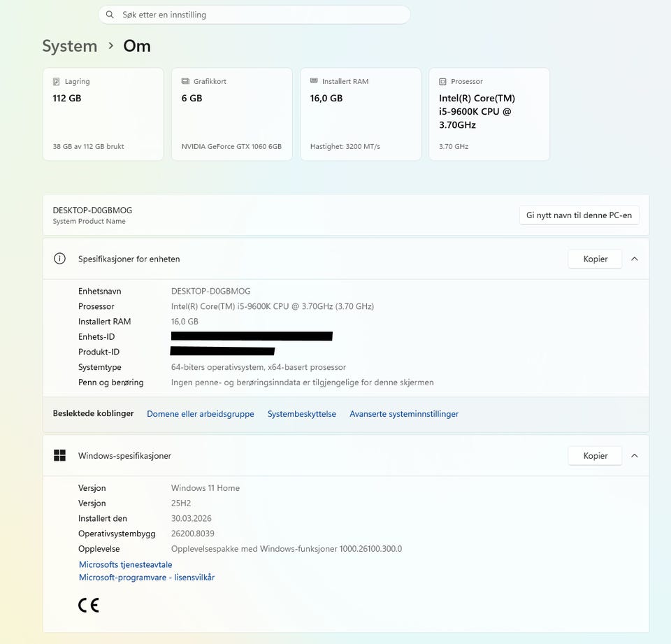Select the Systemtype value text

click(x=259, y=367)
